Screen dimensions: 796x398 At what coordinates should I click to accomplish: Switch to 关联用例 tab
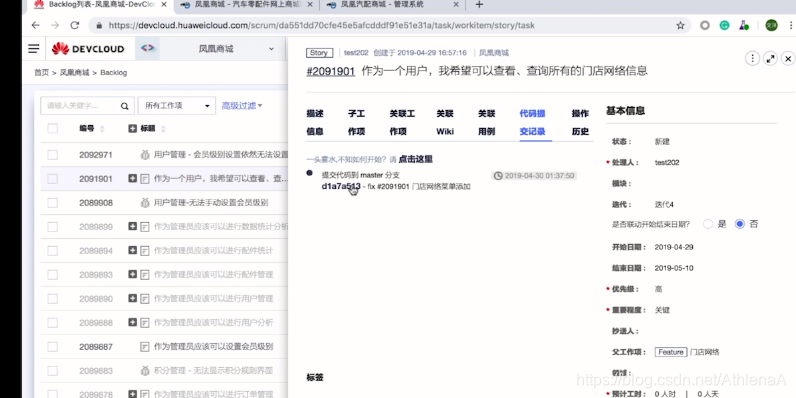pos(486,122)
